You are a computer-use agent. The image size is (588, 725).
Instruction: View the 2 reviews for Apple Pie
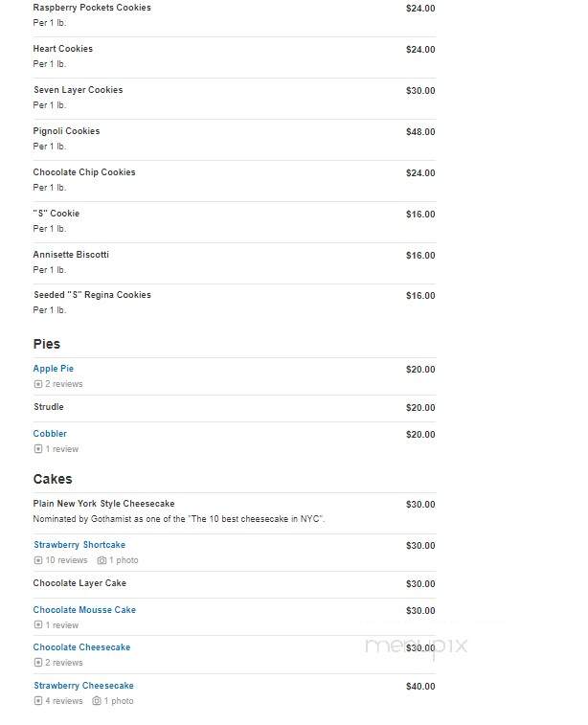pyautogui.click(x=64, y=384)
